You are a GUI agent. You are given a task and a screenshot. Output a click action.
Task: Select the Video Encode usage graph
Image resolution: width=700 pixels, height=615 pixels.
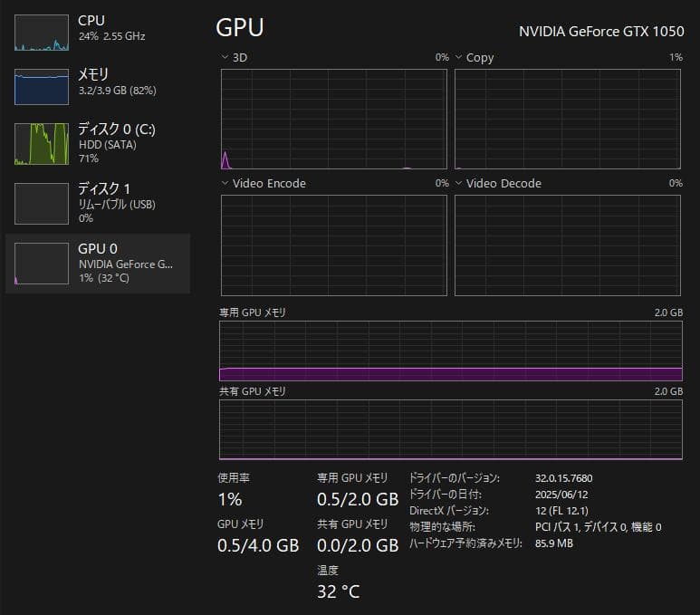[x=334, y=245]
